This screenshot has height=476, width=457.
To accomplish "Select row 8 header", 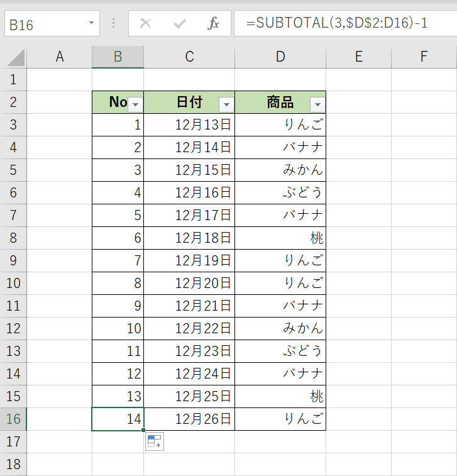I will pos(13,238).
